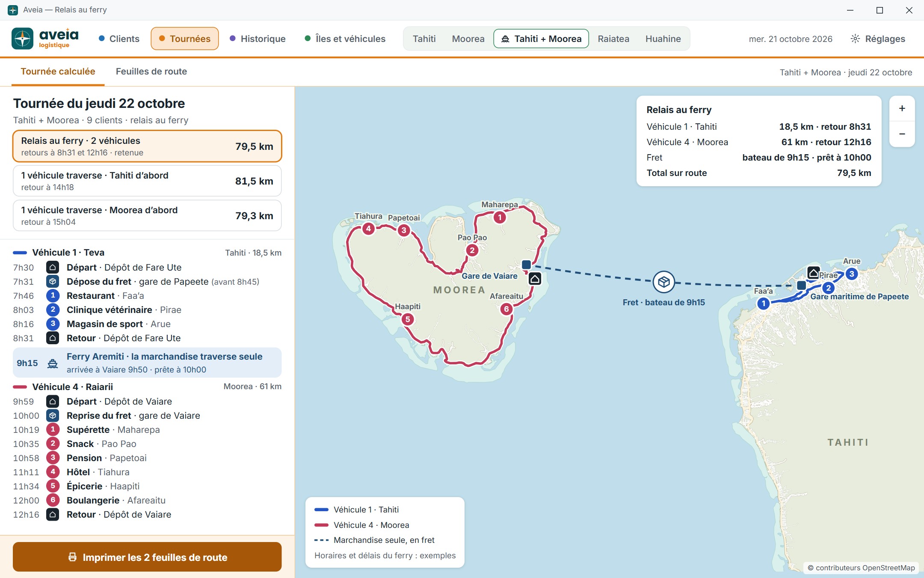Click the Supérette · Maharepa stop row
The height and width of the screenshot is (578, 924).
coord(147,429)
